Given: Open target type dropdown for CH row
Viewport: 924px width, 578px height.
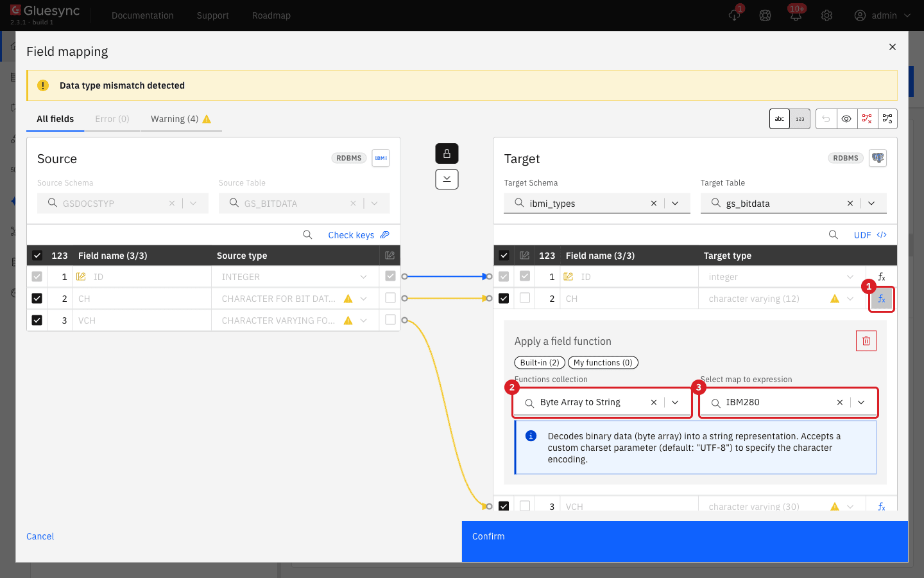Looking at the screenshot, I should (x=850, y=299).
